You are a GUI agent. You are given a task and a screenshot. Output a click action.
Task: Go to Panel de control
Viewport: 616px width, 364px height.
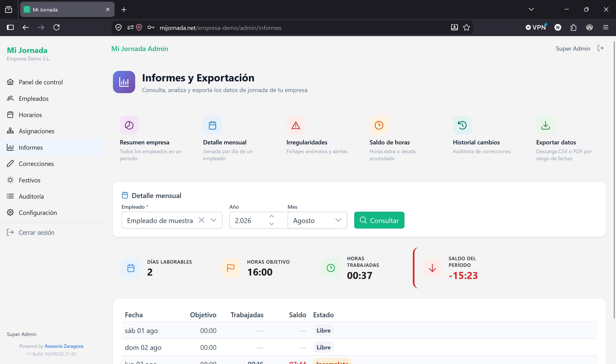51,82
